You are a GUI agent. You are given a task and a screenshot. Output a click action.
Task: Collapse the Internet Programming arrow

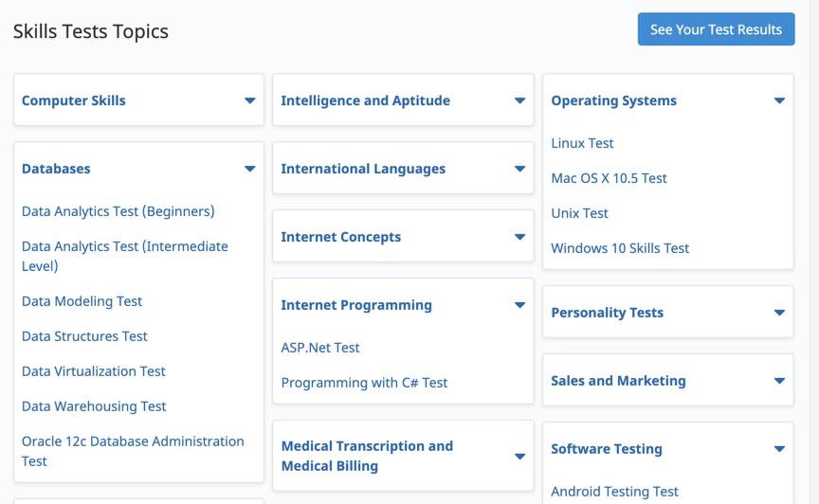pos(519,305)
